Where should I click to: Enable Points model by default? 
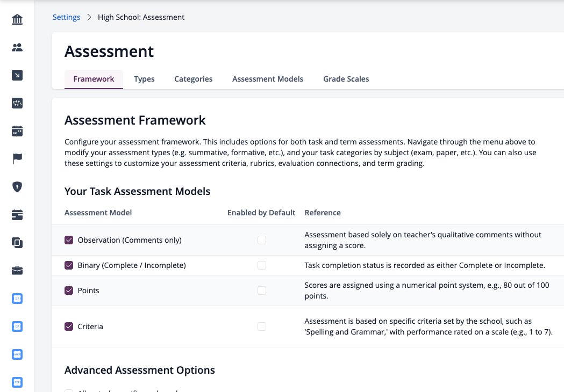pos(262,291)
